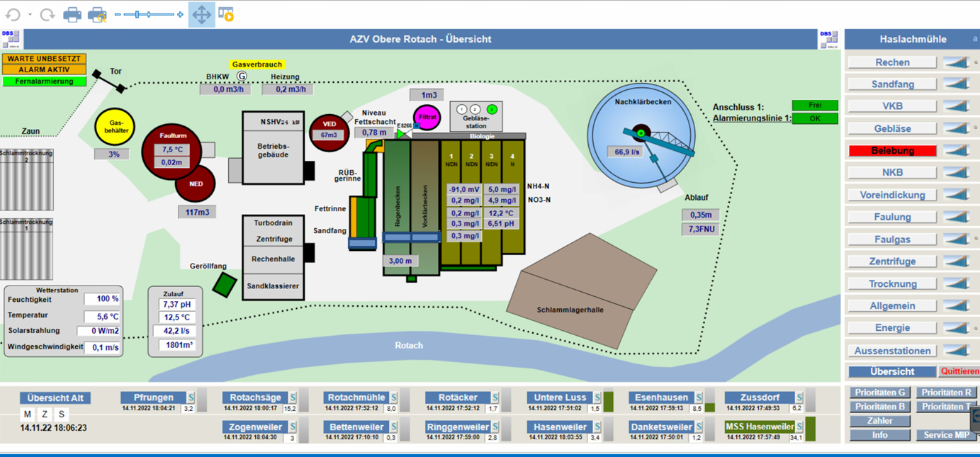Click the undo arrow in toolbar
Viewport: 980px width, 457px height.
(x=13, y=14)
